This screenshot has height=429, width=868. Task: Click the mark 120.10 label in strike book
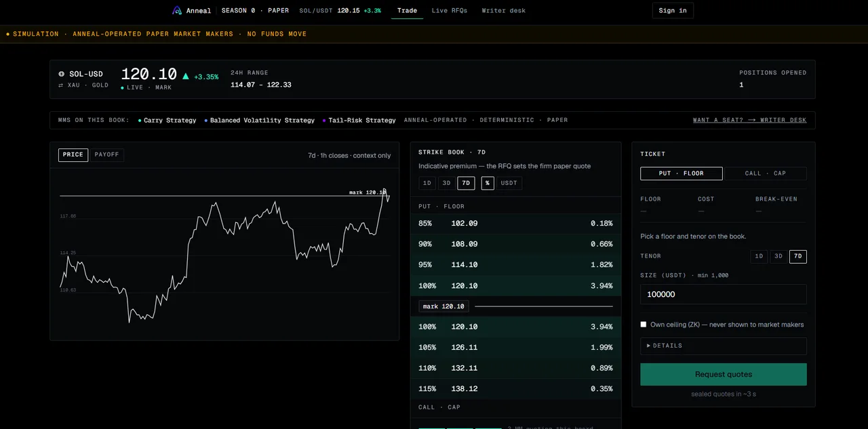(443, 306)
